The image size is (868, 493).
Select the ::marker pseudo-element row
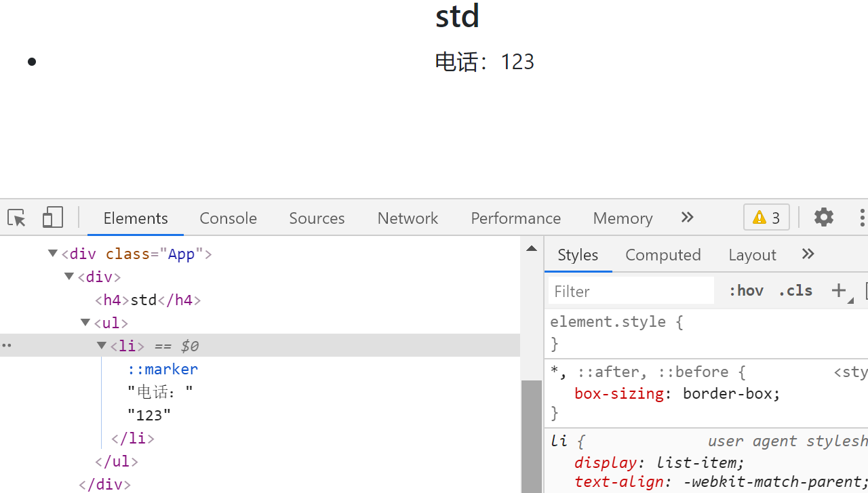click(163, 369)
